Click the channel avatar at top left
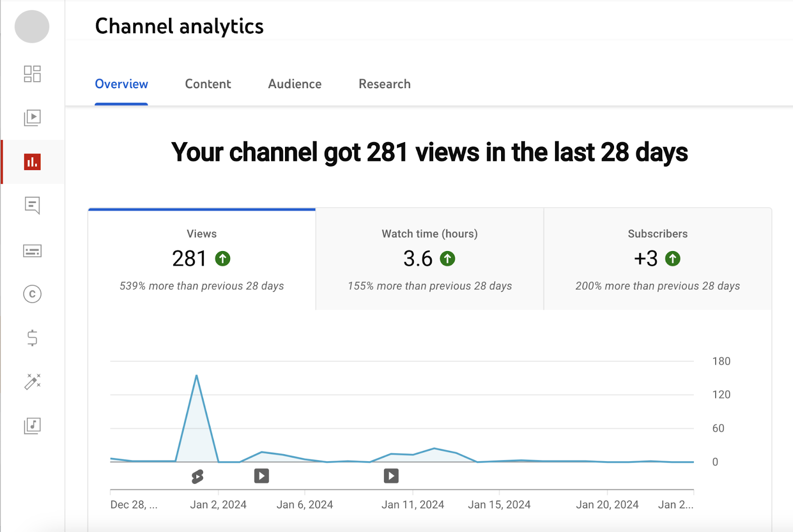The image size is (793, 532). coord(32,27)
